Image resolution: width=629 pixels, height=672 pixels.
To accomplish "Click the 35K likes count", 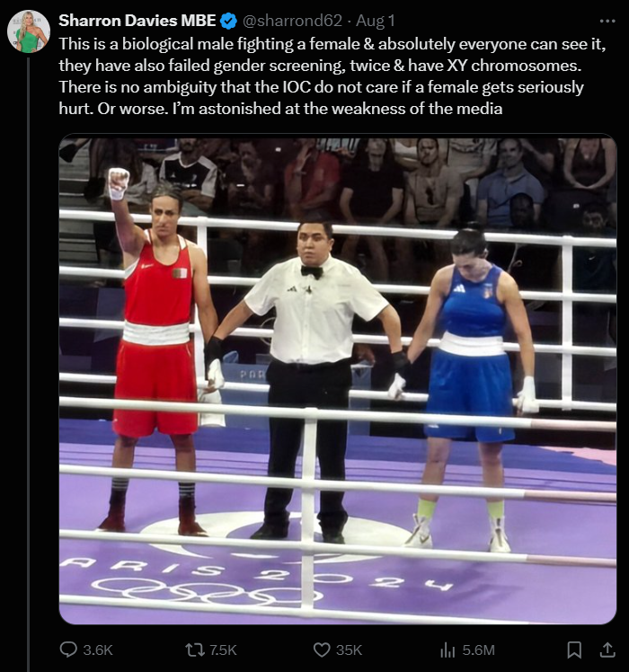I will (x=349, y=650).
